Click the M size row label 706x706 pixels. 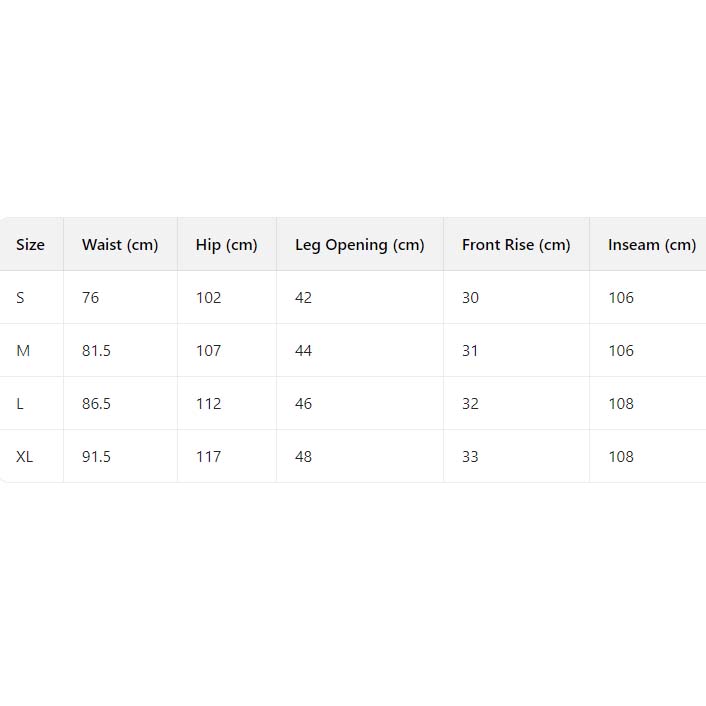pyautogui.click(x=23, y=351)
